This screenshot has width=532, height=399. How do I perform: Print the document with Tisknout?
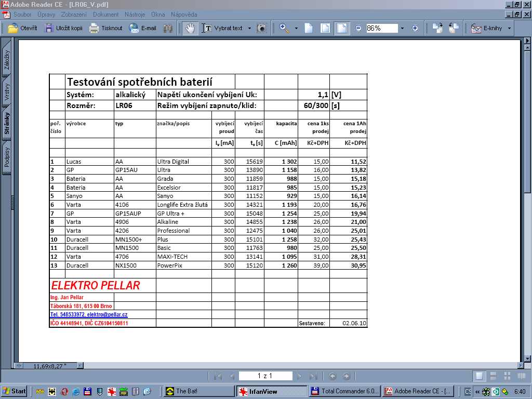pyautogui.click(x=105, y=28)
